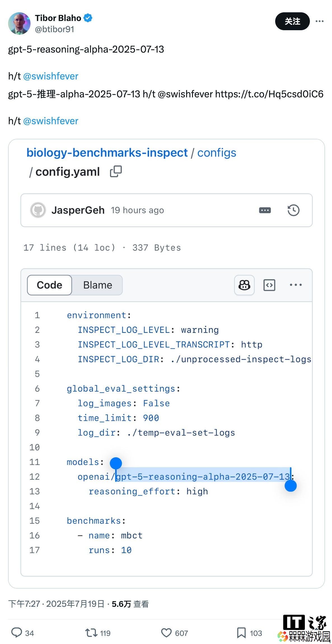Click the '19 hours ago' commit time
332x644 pixels.
click(137, 210)
